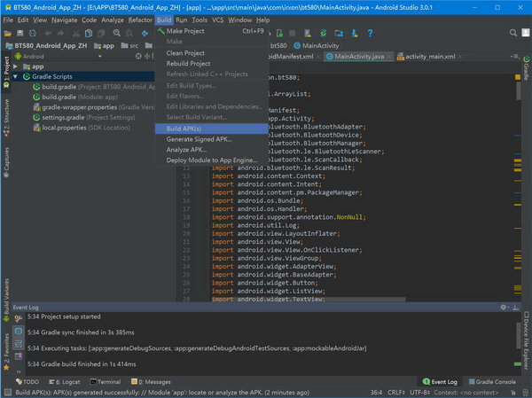This screenshot has width=532, height=398.
Task: Synchronize files with the refresh toolbar icon
Action: [33, 33]
